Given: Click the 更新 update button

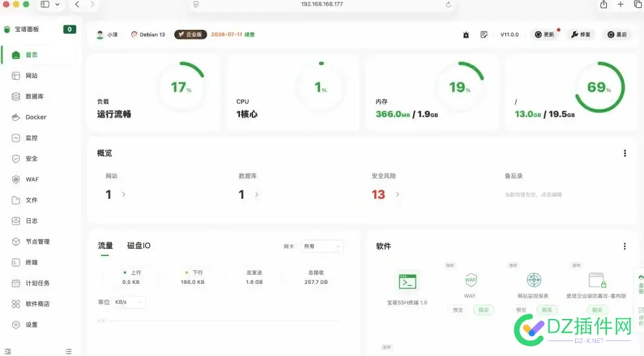Looking at the screenshot, I should point(544,35).
